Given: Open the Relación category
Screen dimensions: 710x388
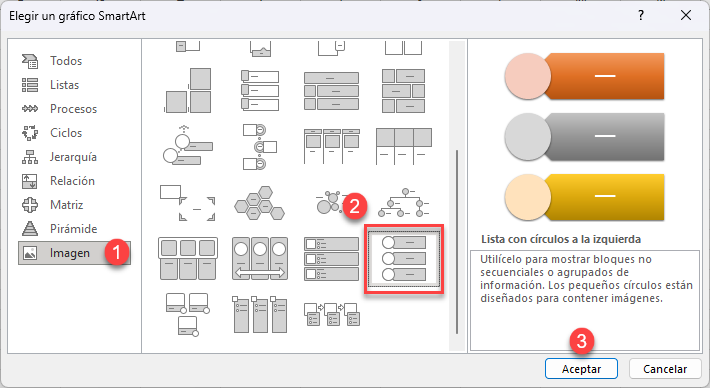Looking at the screenshot, I should (74, 181).
